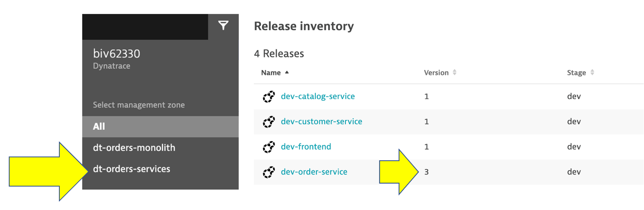Open the dev-order-service release link
This screenshot has width=644, height=210.
pyautogui.click(x=314, y=172)
